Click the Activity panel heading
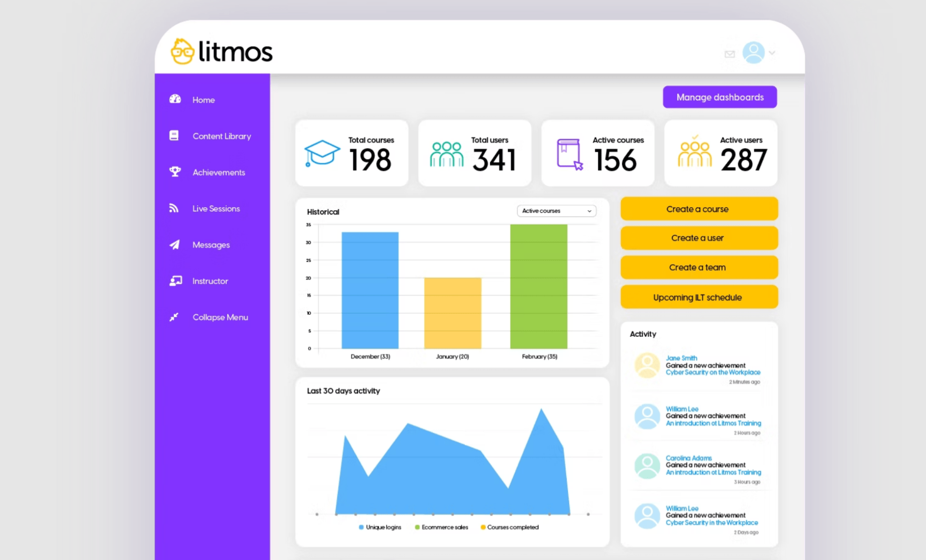926x560 pixels. pyautogui.click(x=643, y=334)
